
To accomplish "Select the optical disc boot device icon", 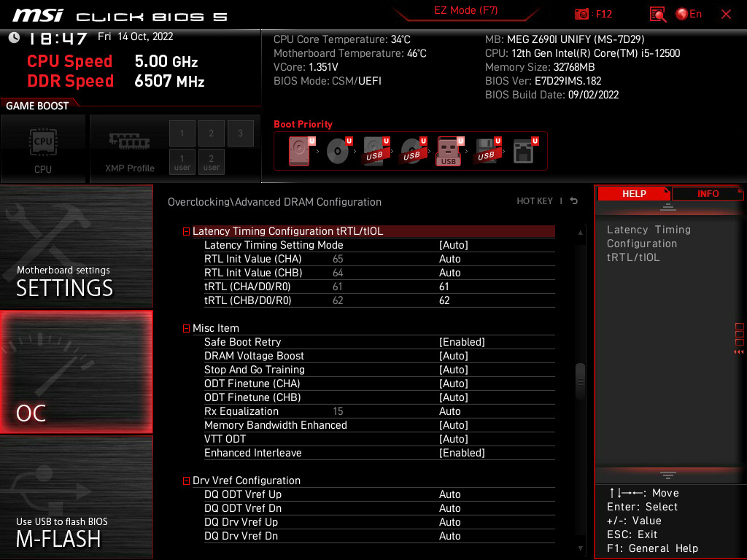I will click(x=338, y=150).
